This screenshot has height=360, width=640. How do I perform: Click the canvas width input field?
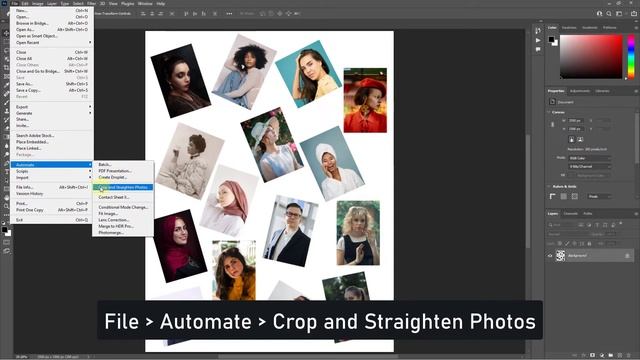pyautogui.click(x=576, y=120)
